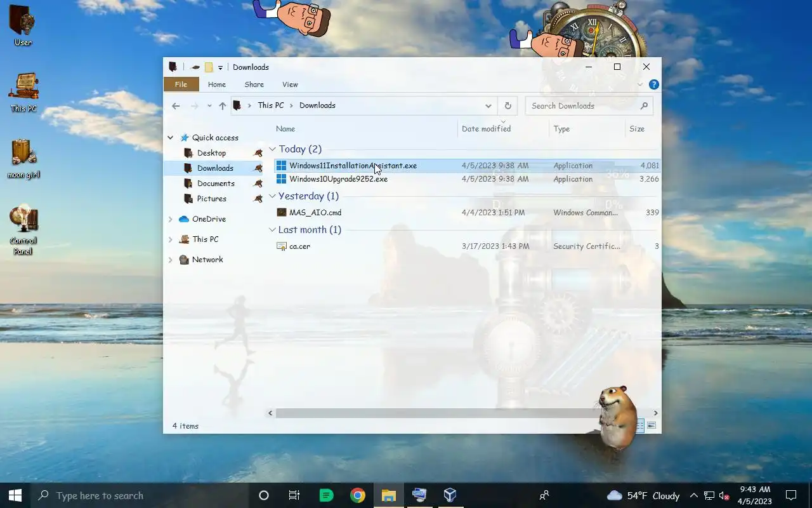Collapse the Quick access tree node

[x=170, y=138]
